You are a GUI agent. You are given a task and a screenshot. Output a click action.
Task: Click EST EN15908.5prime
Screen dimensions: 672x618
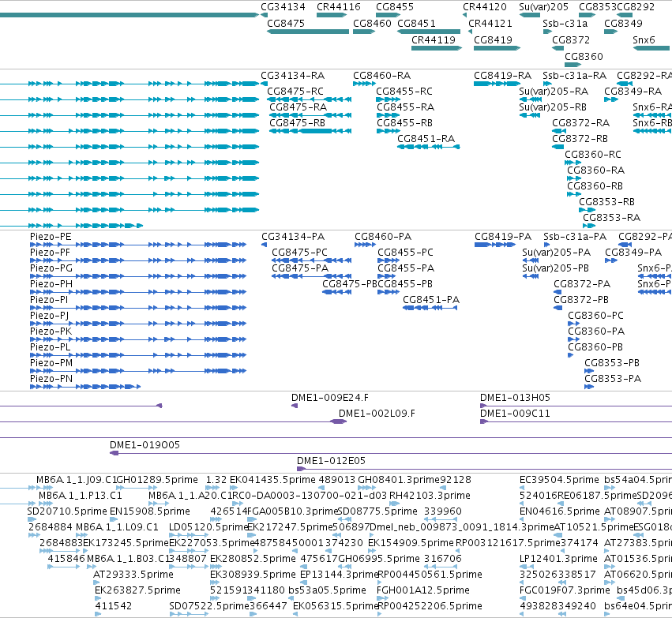click(x=150, y=511)
